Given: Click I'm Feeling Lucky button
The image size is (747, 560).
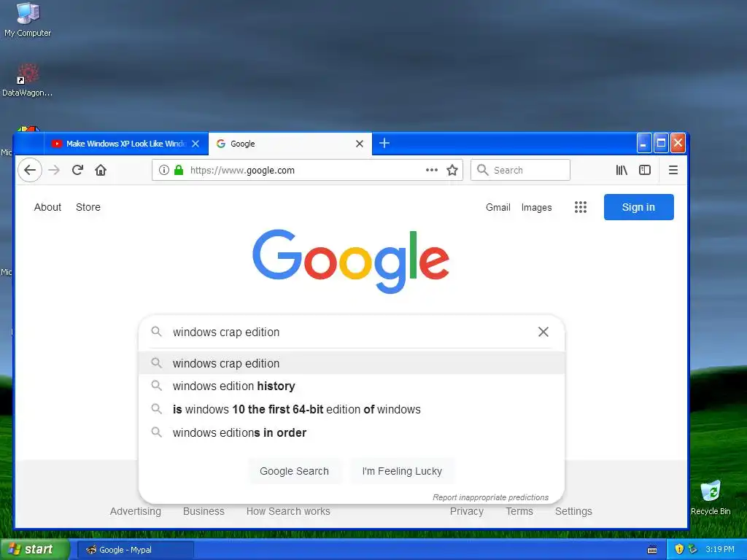Looking at the screenshot, I should tap(402, 471).
